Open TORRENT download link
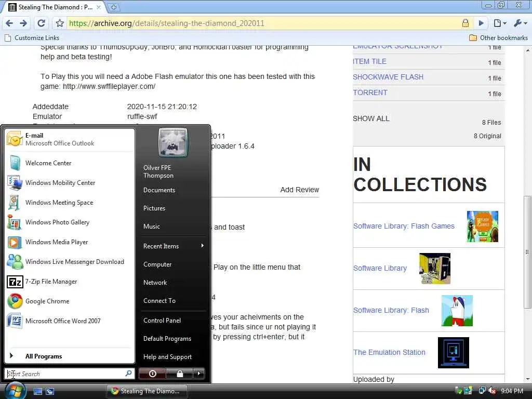 (x=370, y=92)
